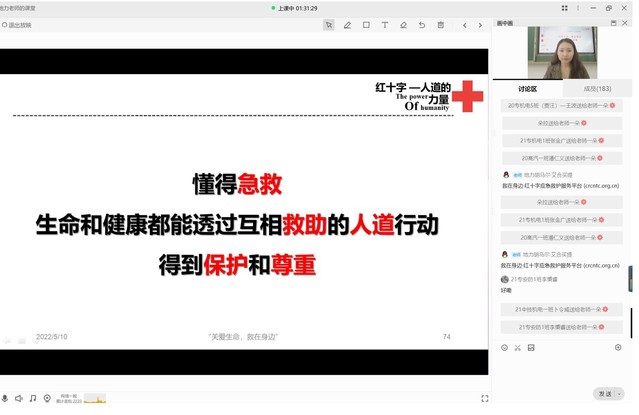The height and width of the screenshot is (415, 639).
Task: Toggle the speaker sound
Action: click(x=19, y=398)
